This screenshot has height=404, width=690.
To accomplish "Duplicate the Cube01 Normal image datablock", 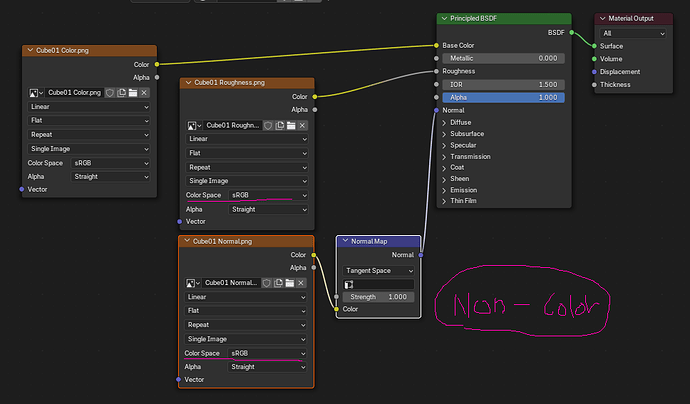I will click(278, 283).
